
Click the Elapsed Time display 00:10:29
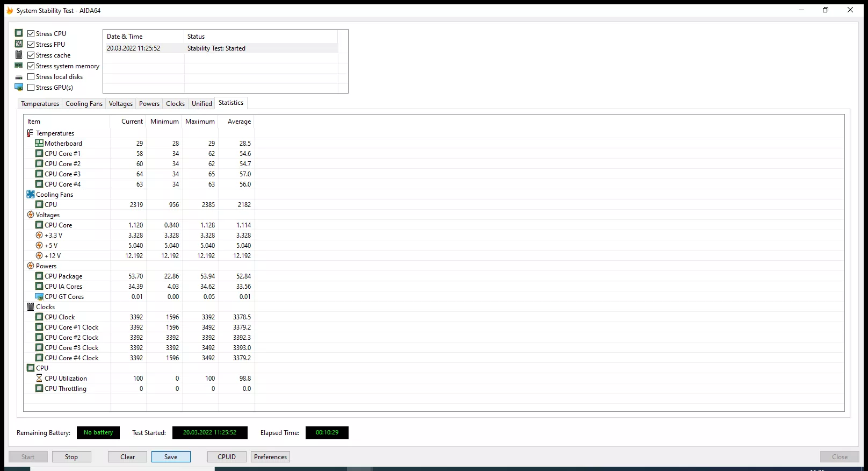click(x=327, y=433)
